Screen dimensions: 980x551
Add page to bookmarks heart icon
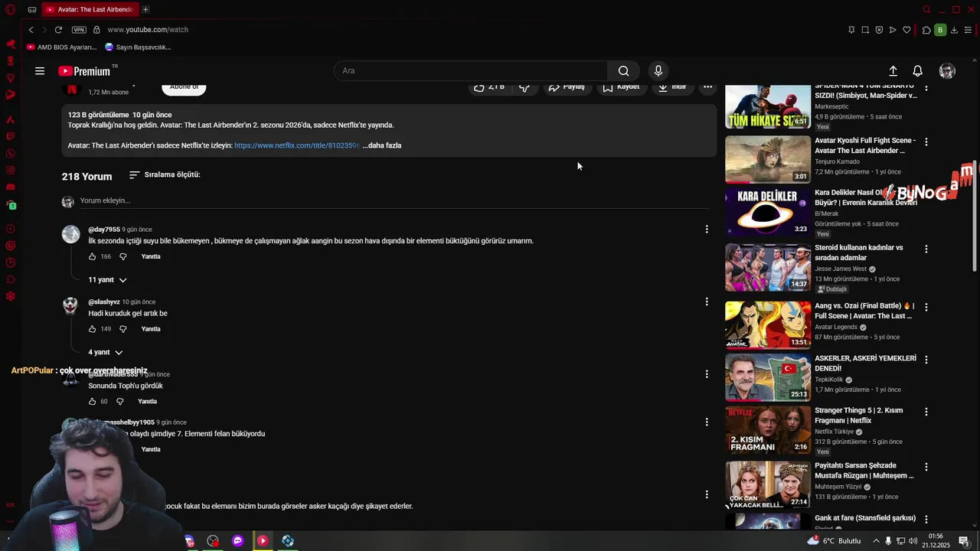click(906, 30)
